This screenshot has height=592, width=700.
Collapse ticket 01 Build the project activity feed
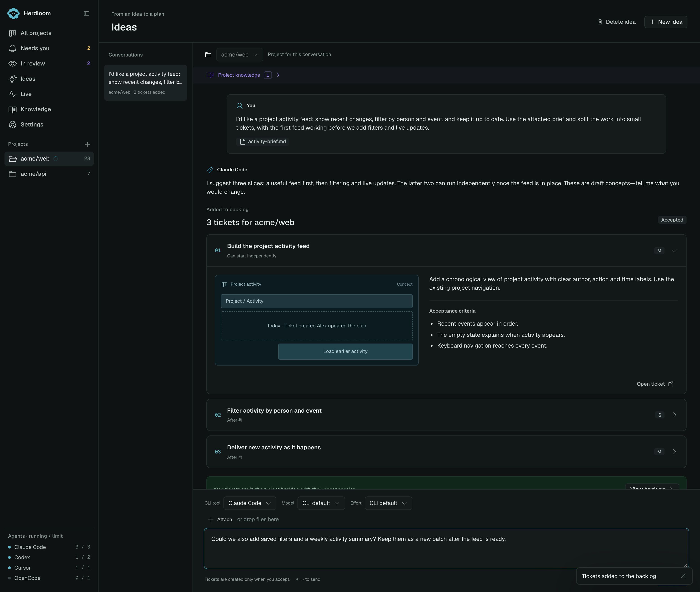pyautogui.click(x=674, y=251)
